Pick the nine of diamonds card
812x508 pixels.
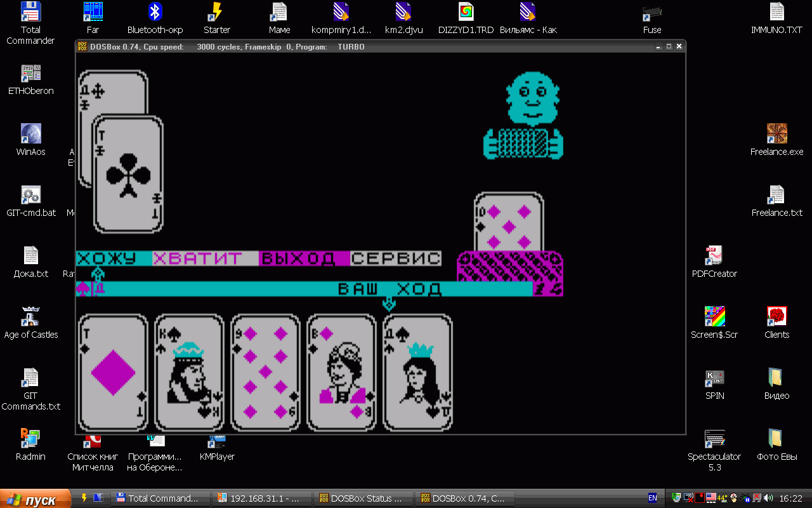coord(265,372)
